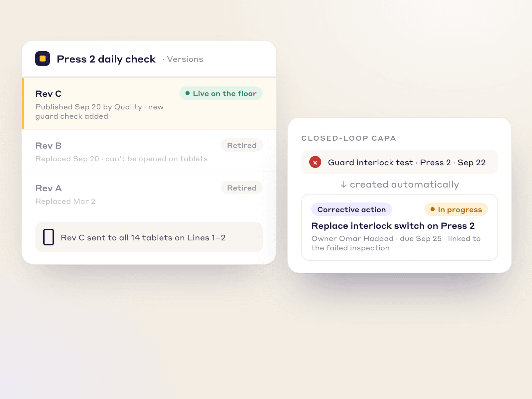
Task: Click the tablet device icon
Action: click(49, 237)
